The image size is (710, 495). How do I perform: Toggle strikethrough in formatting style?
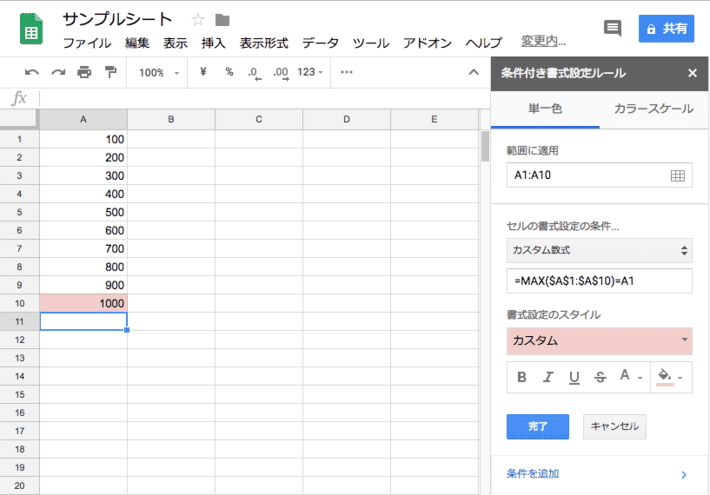point(599,377)
